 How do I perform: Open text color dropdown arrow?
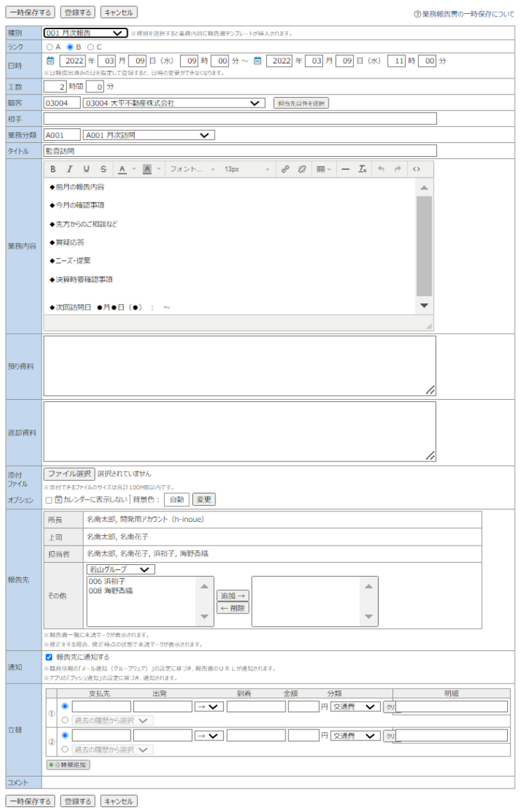134,169
